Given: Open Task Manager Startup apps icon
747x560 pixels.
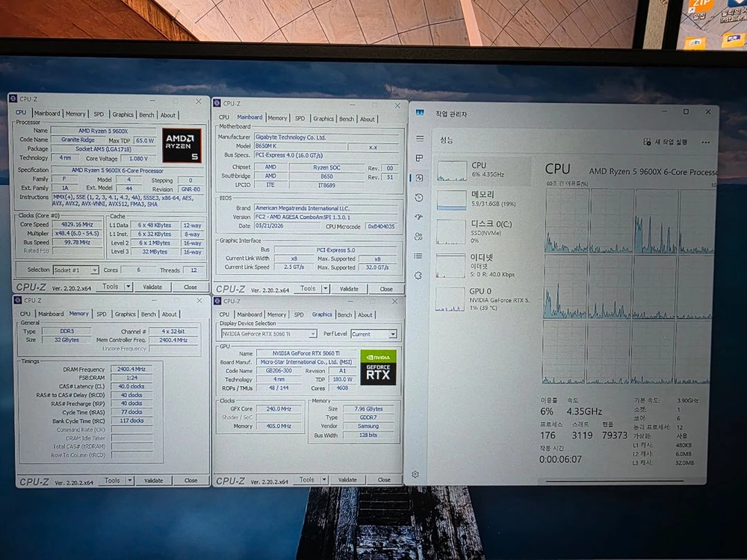Looking at the screenshot, I should tap(419, 217).
